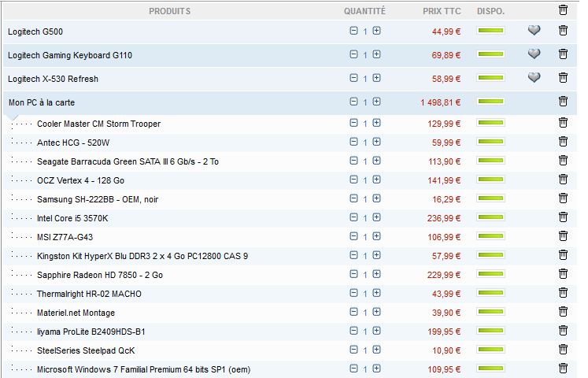This screenshot has height=378, width=588.
Task: Increase quantity of MSI Z77A-G43
Action: point(376,237)
